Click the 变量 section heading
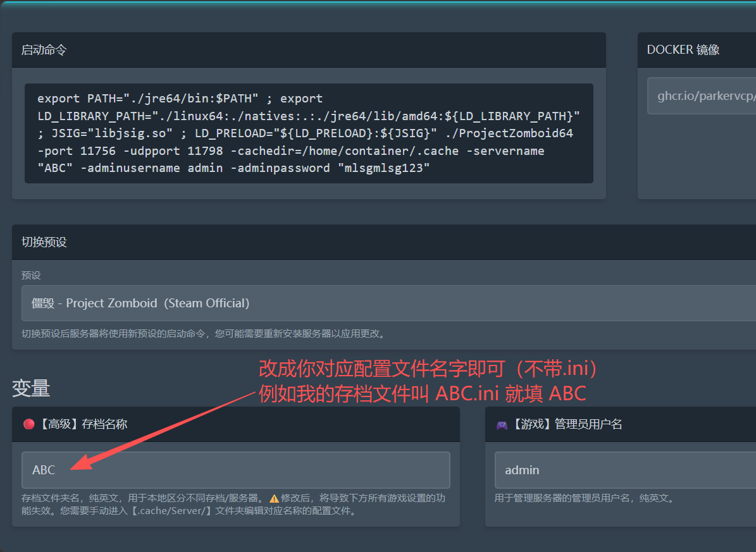 (x=31, y=389)
